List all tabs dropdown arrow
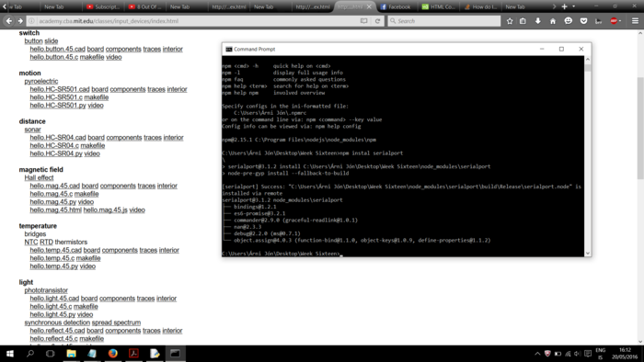 pos(574,6)
